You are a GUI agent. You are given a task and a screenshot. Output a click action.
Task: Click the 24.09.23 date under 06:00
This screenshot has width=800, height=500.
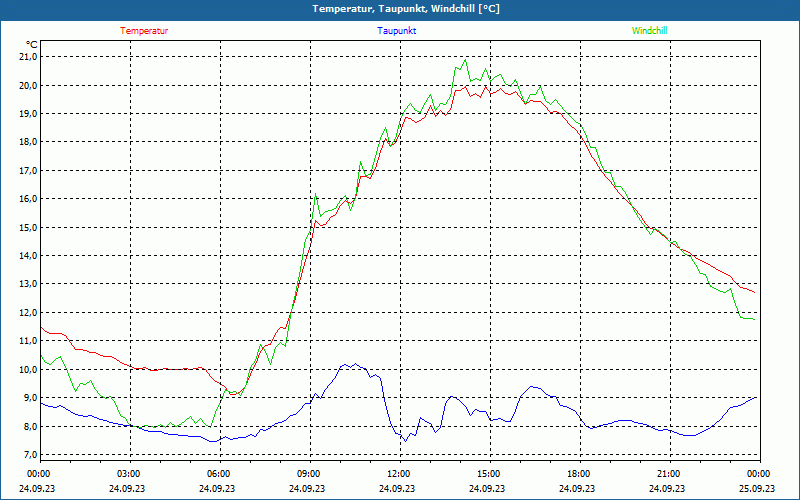(218, 488)
